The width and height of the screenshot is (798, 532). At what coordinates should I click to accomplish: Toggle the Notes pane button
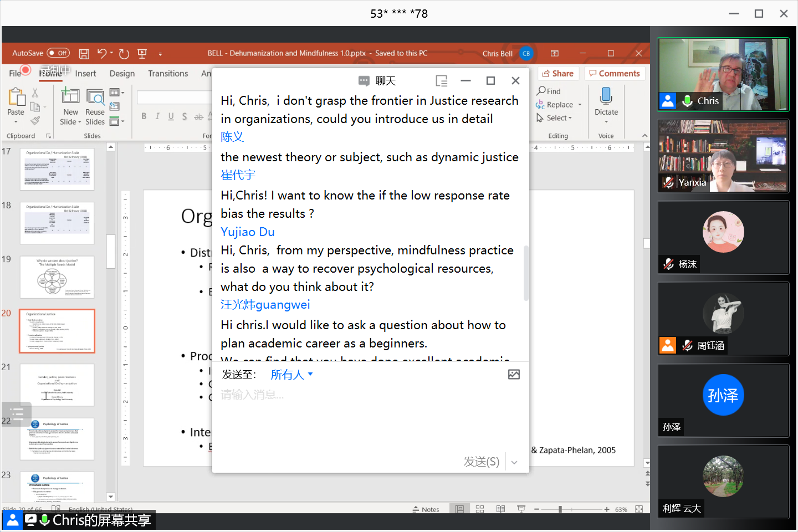coord(426,509)
